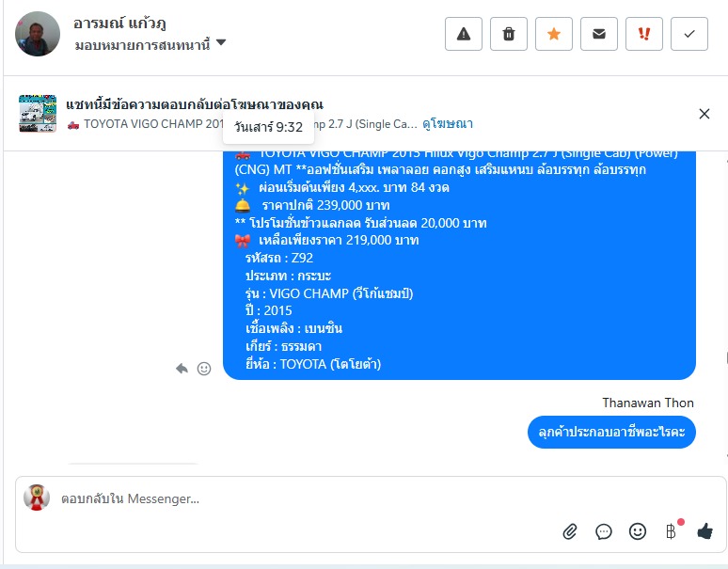Open emoji picker in reply box
728x569 pixels.
(638, 531)
